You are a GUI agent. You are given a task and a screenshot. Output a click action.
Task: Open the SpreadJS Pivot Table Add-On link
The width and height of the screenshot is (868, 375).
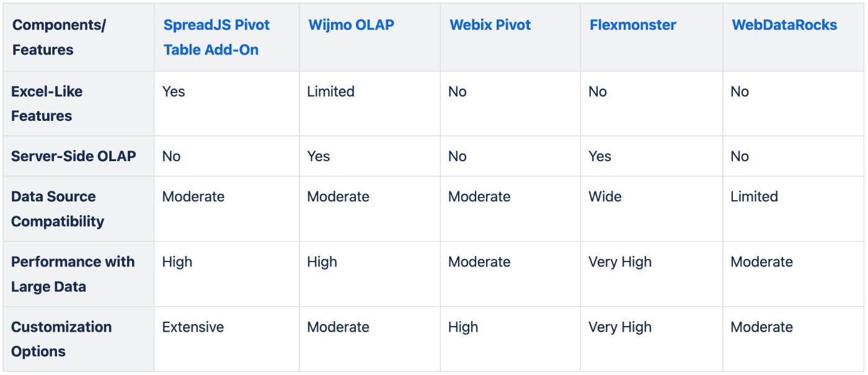[217, 37]
